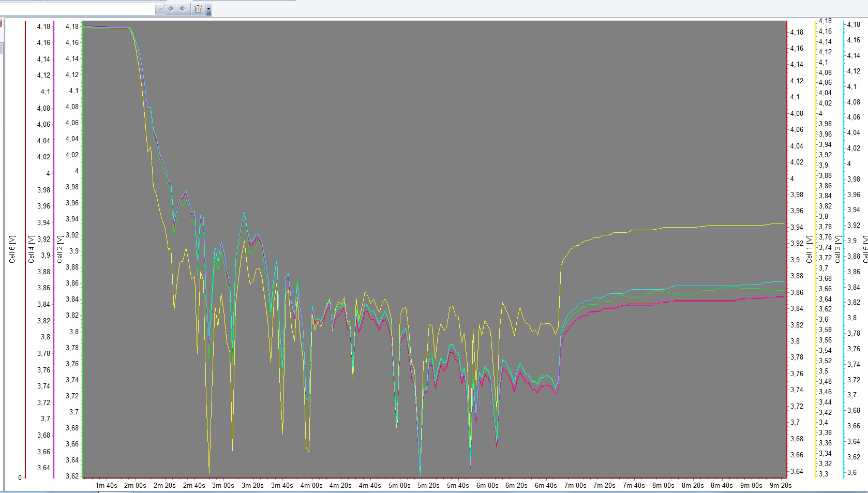Image resolution: width=868 pixels, height=493 pixels.
Task: Click the 0 value on Cell 6 axis
Action: (x=20, y=477)
